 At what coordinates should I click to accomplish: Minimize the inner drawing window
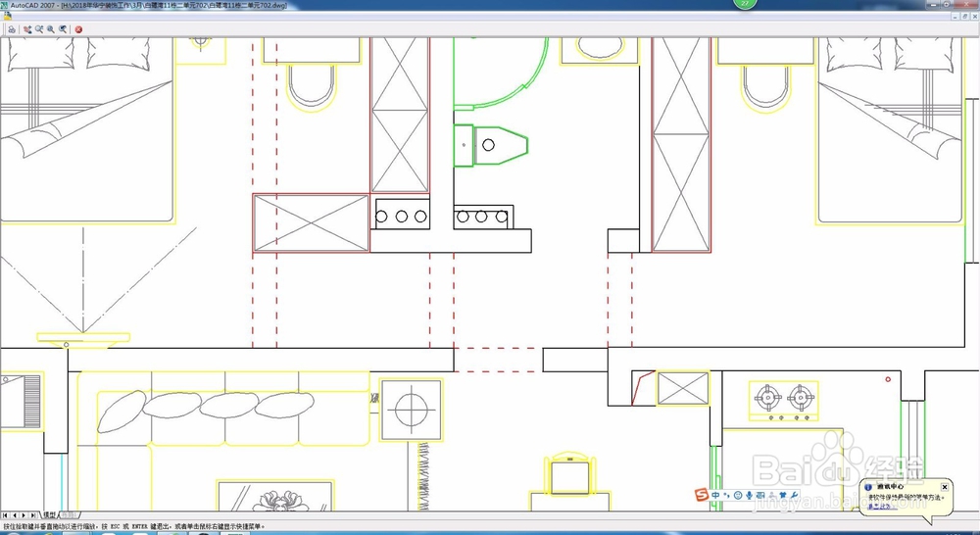pyautogui.click(x=956, y=16)
